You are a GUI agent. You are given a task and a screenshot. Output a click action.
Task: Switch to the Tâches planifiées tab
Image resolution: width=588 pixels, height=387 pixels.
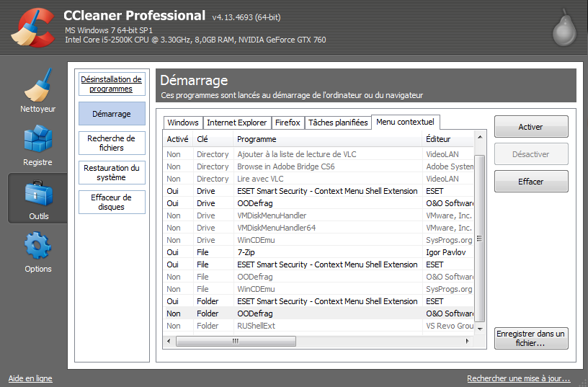338,123
